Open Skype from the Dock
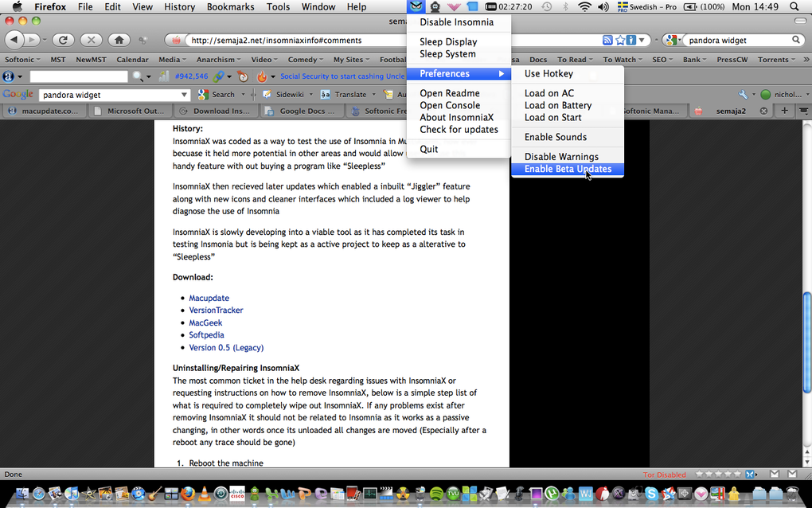This screenshot has width=812, height=508. (651, 494)
